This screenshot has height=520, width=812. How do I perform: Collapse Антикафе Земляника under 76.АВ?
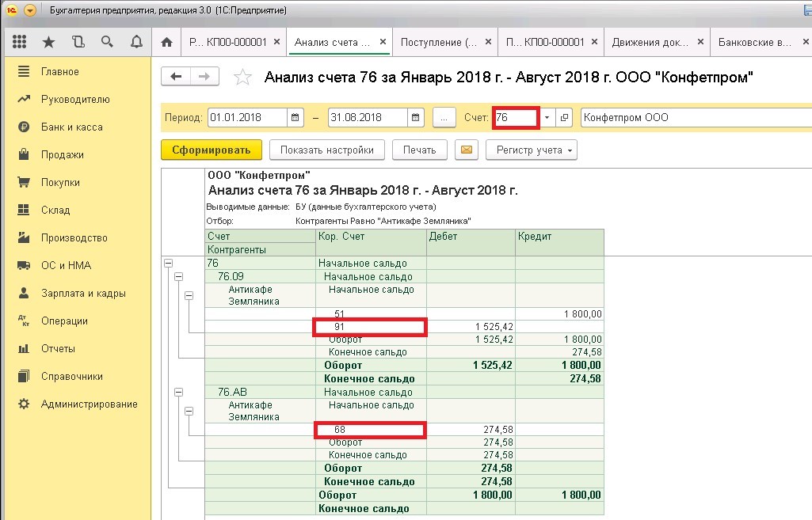click(189, 412)
